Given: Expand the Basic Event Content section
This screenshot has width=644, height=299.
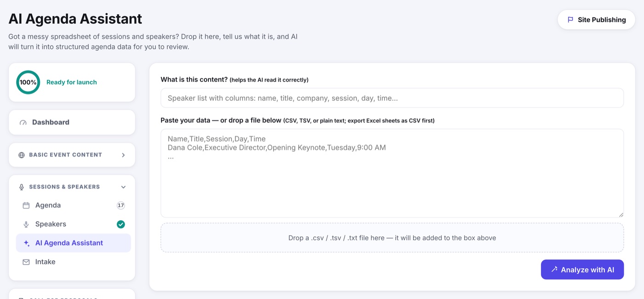Looking at the screenshot, I should tap(72, 155).
